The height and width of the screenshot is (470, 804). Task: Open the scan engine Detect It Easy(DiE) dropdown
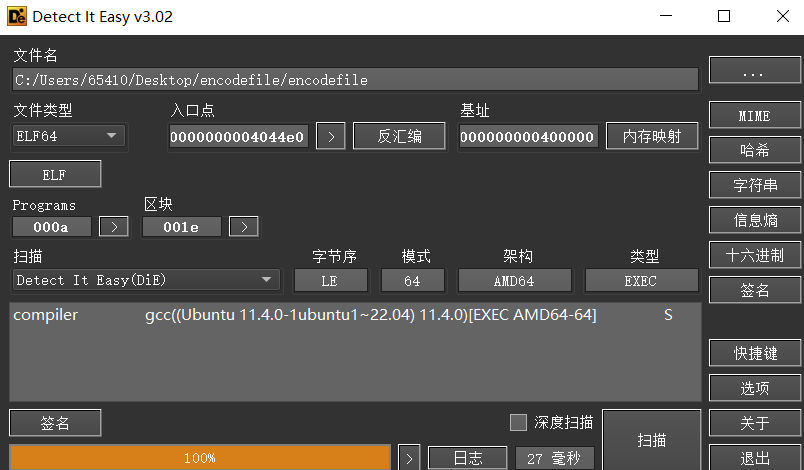[146, 280]
